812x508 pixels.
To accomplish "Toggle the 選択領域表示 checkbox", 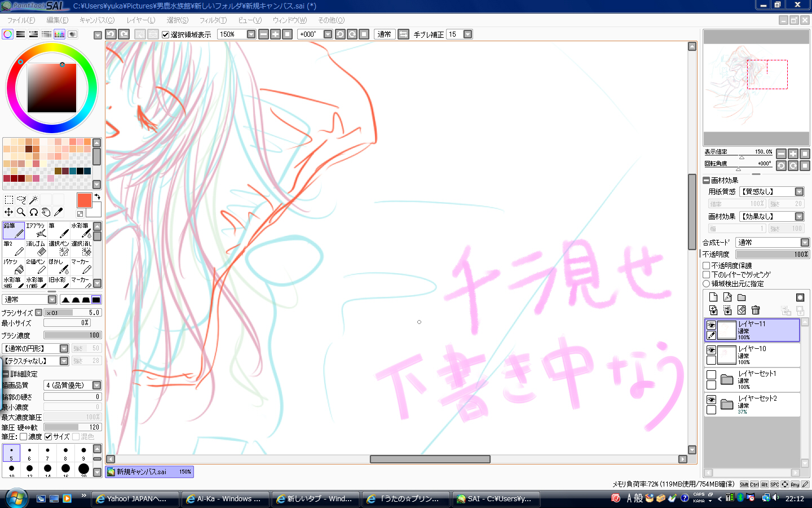I will (x=165, y=34).
